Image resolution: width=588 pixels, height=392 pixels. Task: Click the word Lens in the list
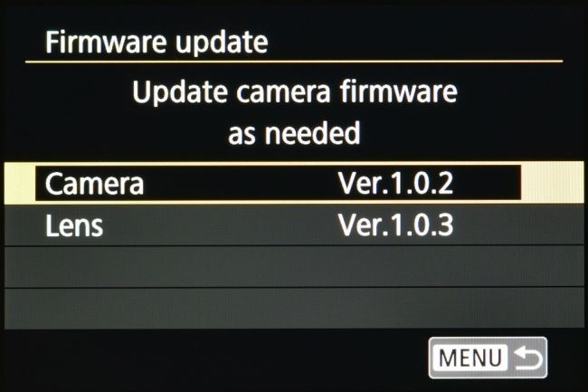(74, 225)
